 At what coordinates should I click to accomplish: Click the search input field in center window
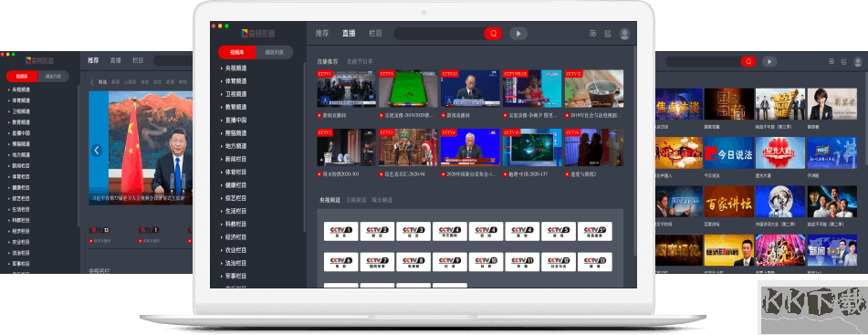click(439, 34)
